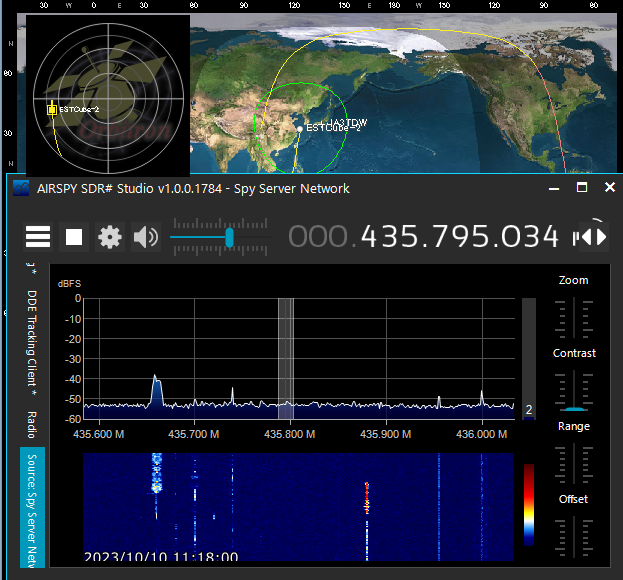Select the Source: Spy Server Network tab
Viewport: 623px width, 580px height.
pyautogui.click(x=32, y=508)
